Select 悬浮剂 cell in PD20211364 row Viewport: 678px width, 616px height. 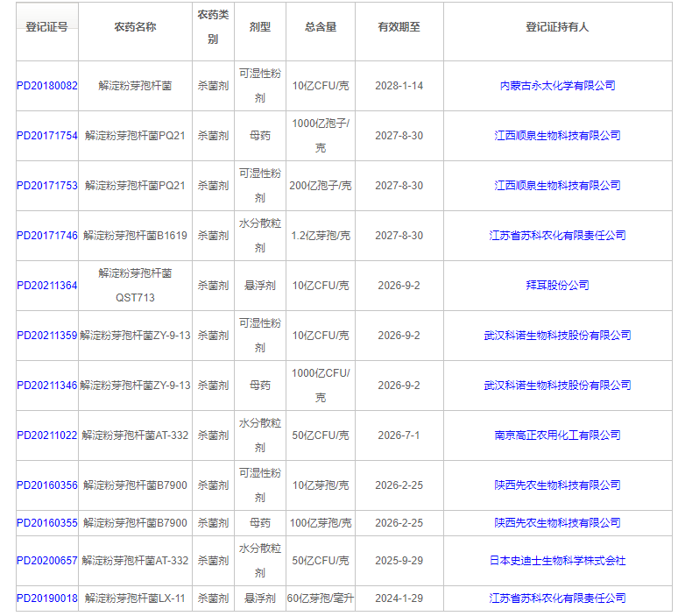pos(260,286)
